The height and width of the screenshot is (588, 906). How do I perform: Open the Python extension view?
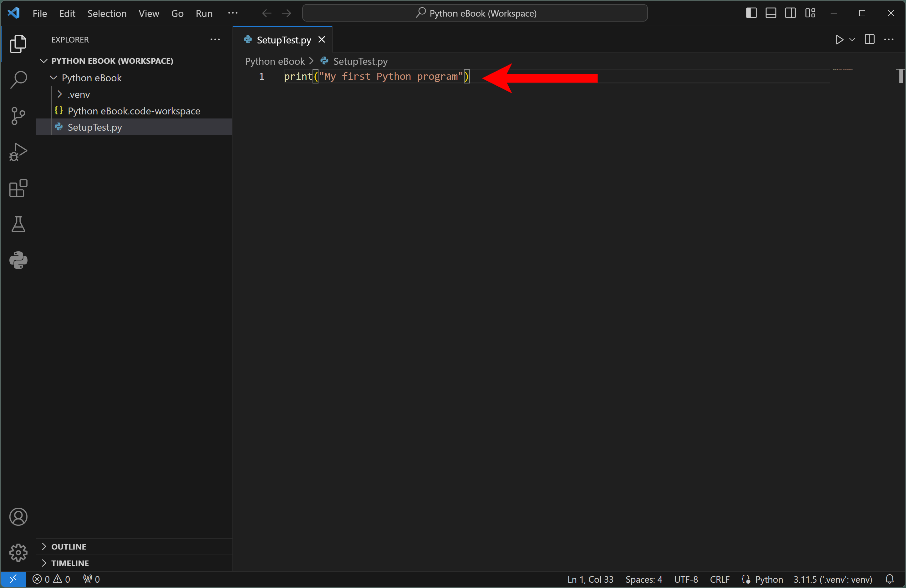click(18, 260)
